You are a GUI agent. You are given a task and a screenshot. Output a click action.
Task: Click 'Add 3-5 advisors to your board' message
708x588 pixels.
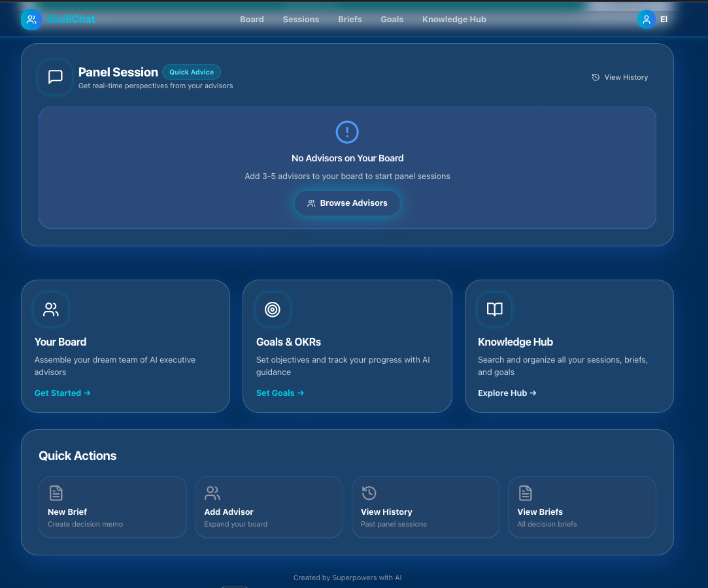[347, 176]
